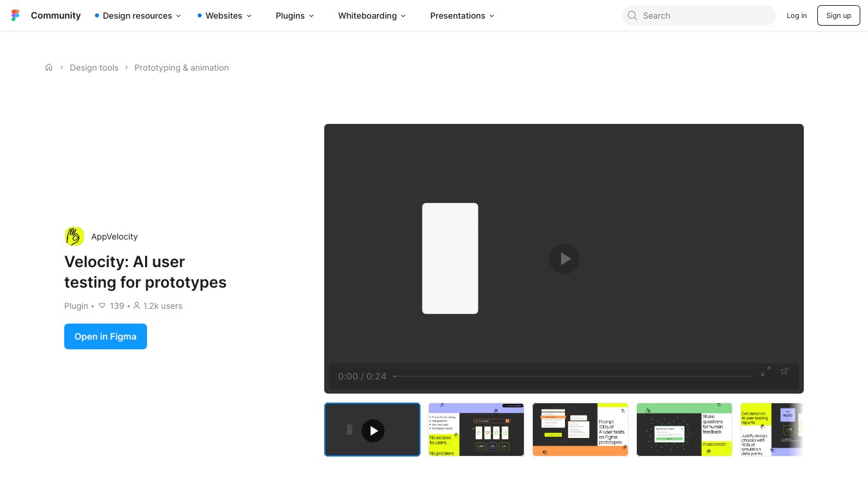868x488 pixels.
Task: Go to Community home link
Action: pos(56,15)
